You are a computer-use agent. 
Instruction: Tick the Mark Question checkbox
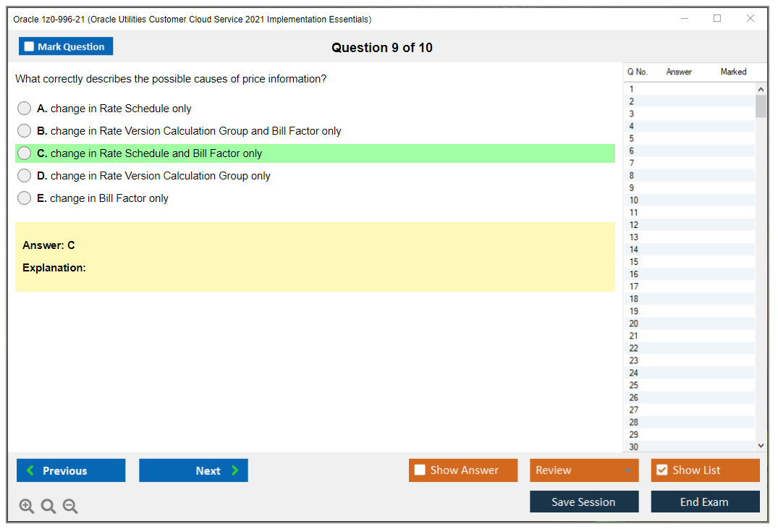(x=29, y=47)
